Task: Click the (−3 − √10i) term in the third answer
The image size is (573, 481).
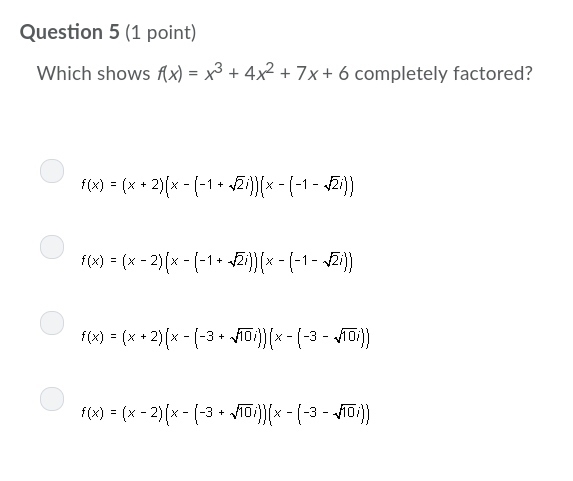Action: tap(332, 338)
